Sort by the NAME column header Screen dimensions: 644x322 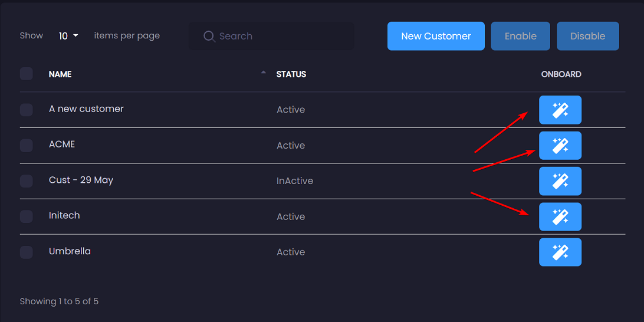point(60,74)
